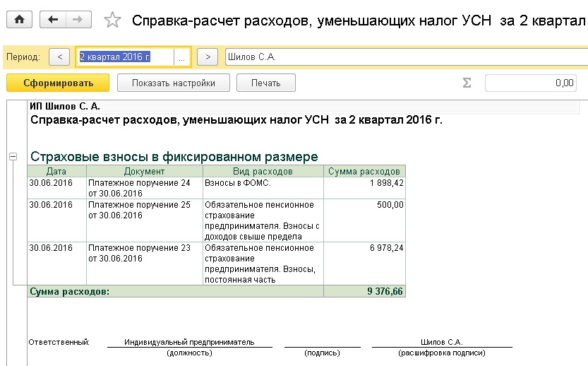Click the sum value field showing 0,00
This screenshot has height=366, width=588.
click(x=531, y=83)
